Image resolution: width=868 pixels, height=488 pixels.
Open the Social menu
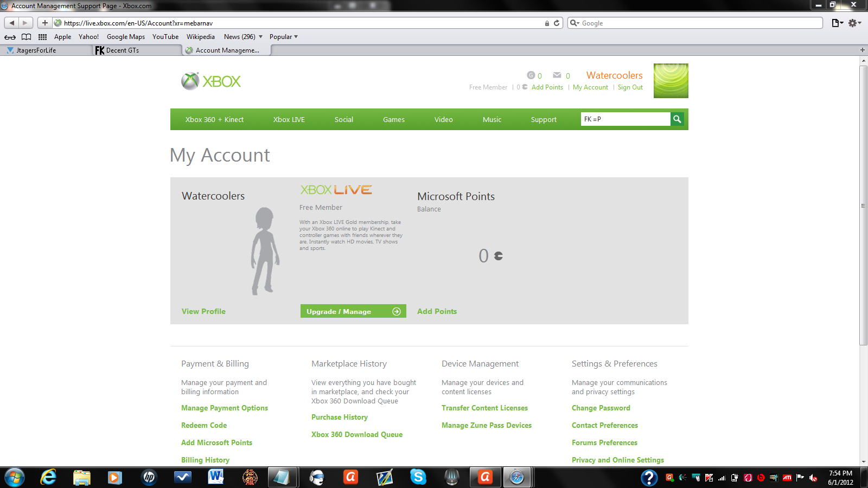[x=344, y=120]
